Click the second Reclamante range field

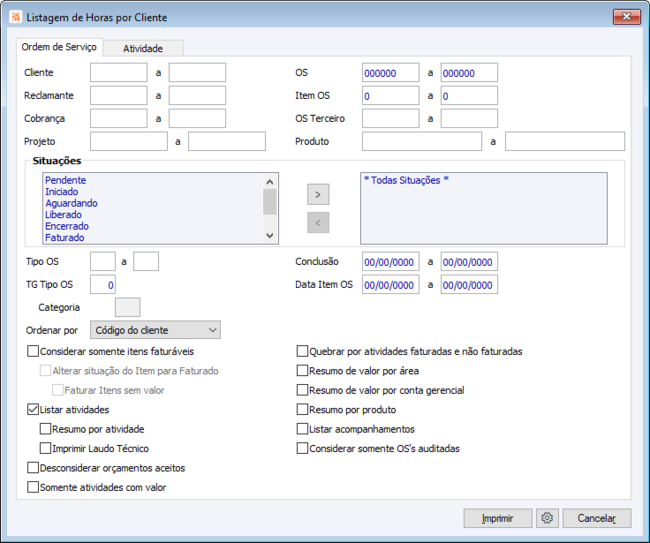(x=197, y=95)
